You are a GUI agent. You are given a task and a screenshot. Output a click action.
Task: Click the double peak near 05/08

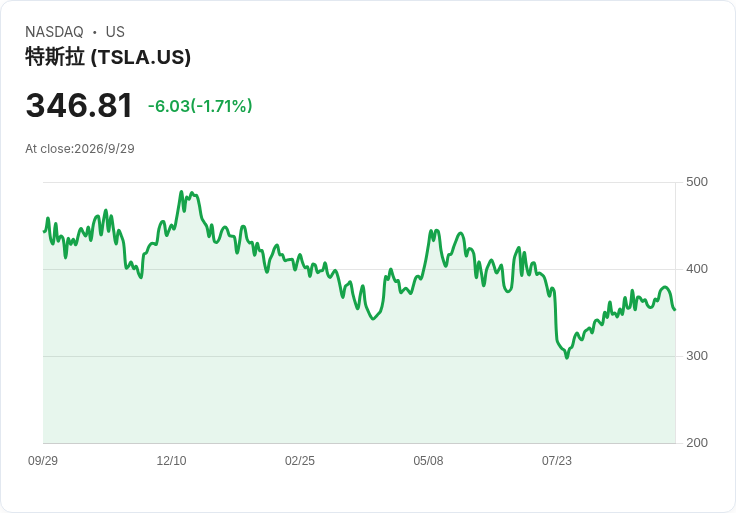coord(434,231)
